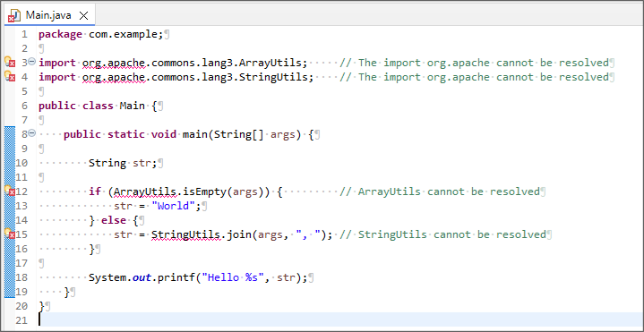Click the underlined StringUtils on line 15
Viewport: 644px width, 332px height.
click(186, 235)
